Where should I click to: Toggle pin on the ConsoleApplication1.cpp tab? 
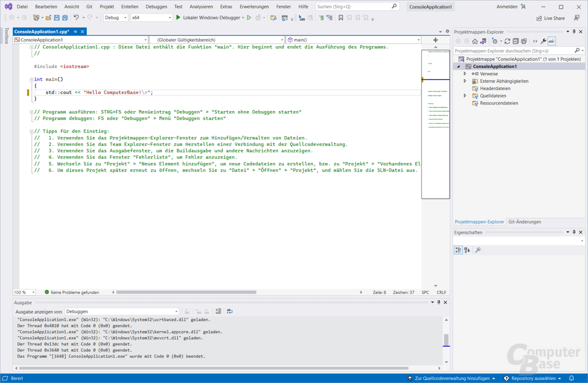pos(75,32)
